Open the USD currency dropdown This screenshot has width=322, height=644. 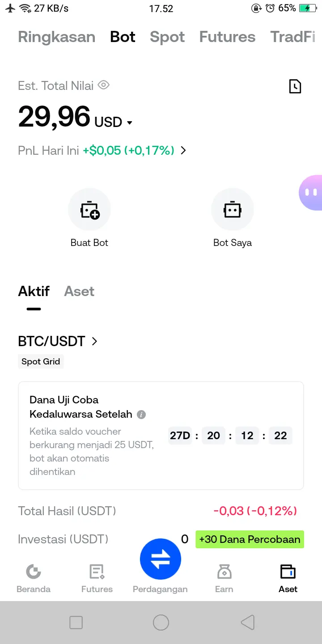[x=129, y=123]
